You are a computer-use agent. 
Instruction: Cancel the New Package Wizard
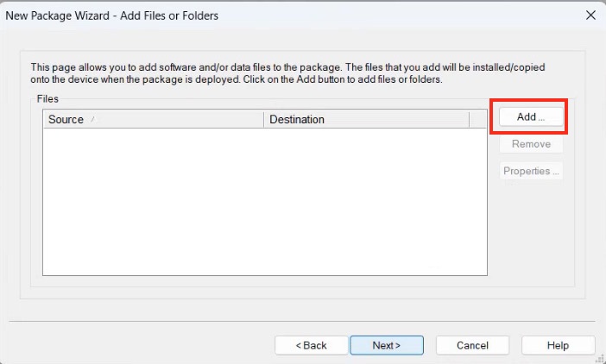(x=472, y=345)
